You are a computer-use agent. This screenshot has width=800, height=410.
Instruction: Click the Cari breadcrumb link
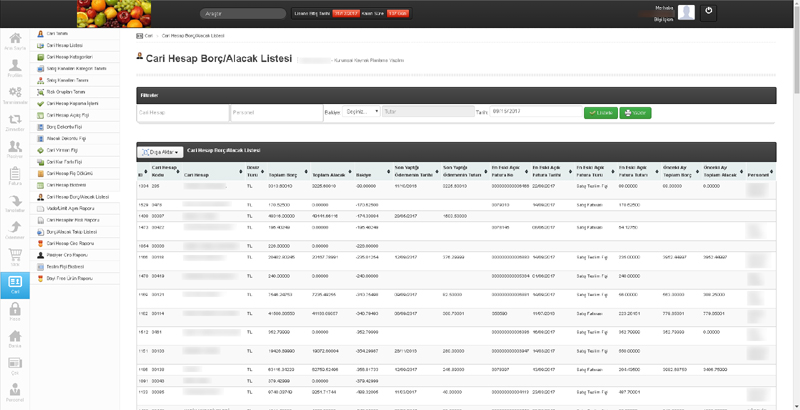pos(148,36)
